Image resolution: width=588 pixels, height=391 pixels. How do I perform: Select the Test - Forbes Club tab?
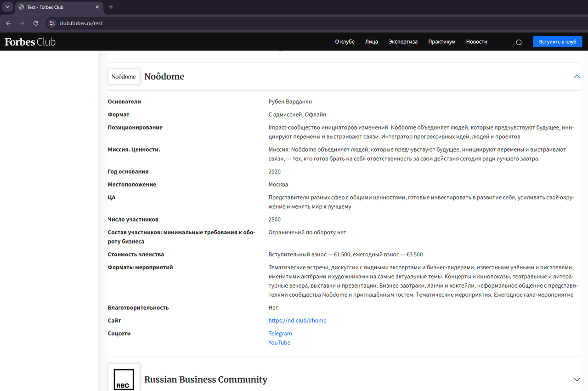pyautogui.click(x=59, y=7)
